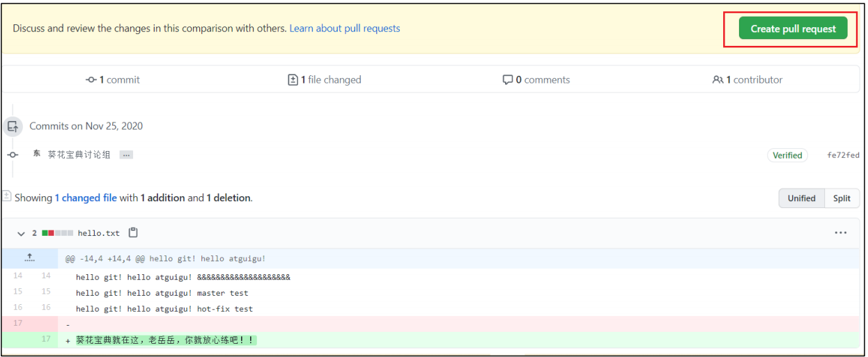Screen dimensions: 868x357
Task: Open the 1 file changed tab
Action: pyautogui.click(x=325, y=80)
